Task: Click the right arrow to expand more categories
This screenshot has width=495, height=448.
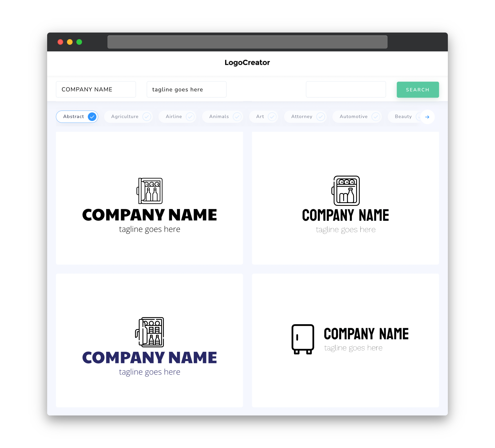Action: point(428,117)
